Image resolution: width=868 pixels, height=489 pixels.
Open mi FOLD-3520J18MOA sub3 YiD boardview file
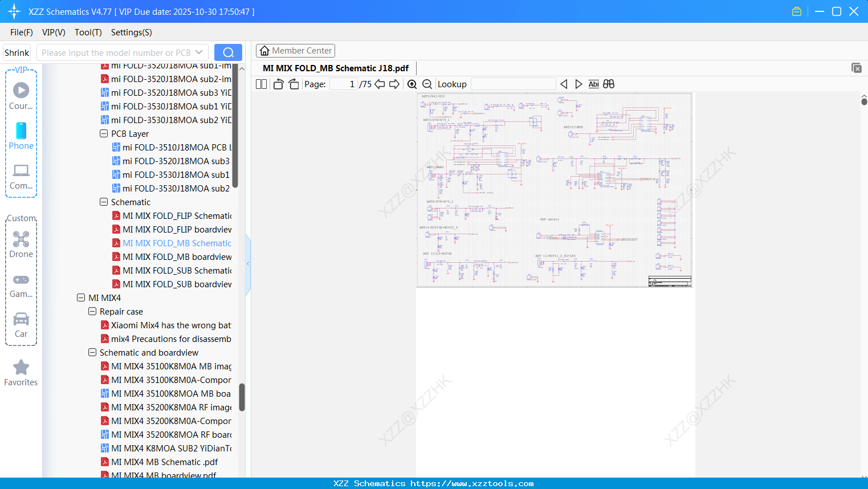[x=166, y=92]
